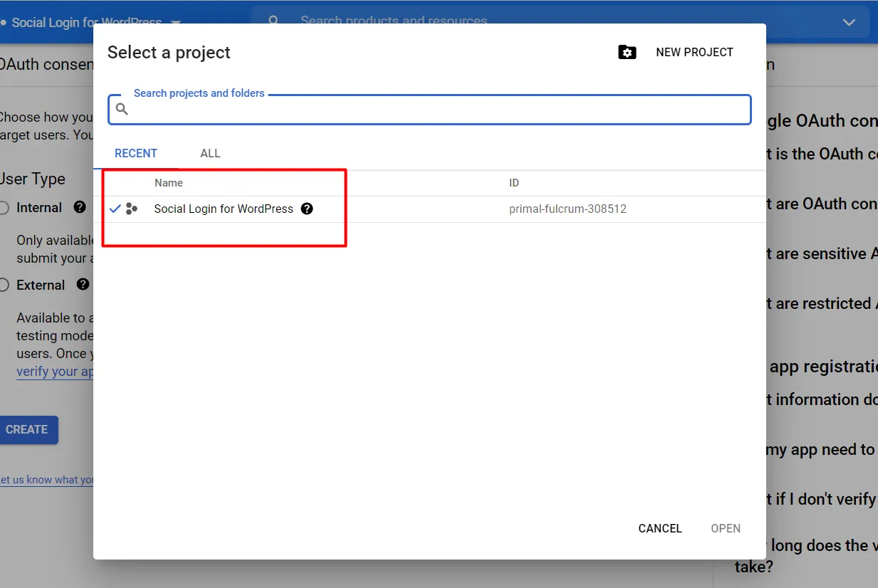Select the Internal user type radio button

point(4,208)
